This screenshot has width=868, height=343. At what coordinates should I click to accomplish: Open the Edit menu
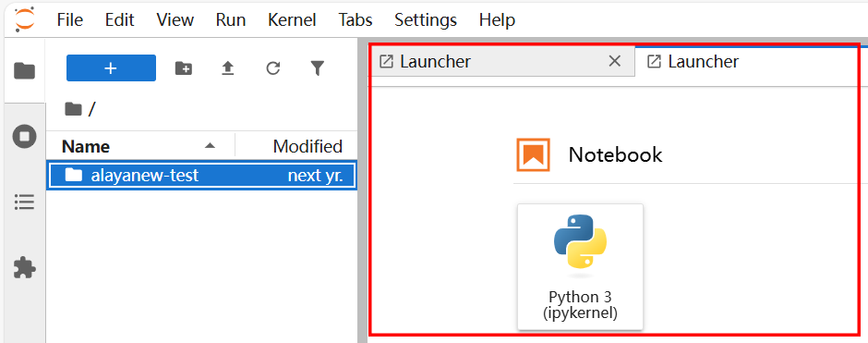point(119,20)
